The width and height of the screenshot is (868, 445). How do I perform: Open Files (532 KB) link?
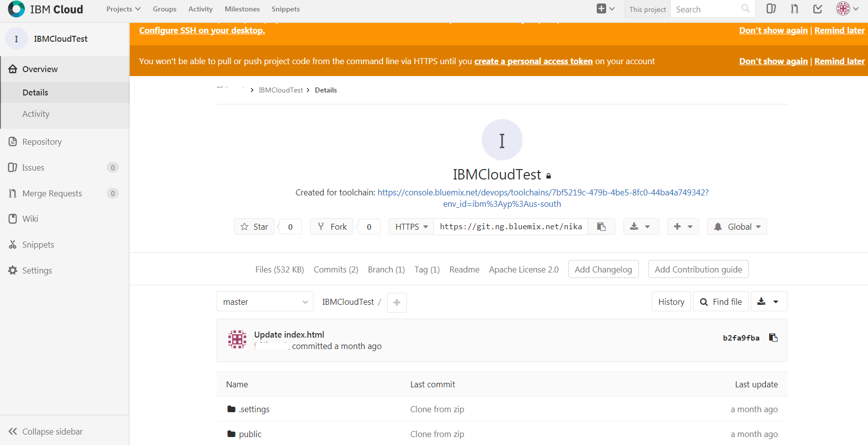click(x=279, y=269)
